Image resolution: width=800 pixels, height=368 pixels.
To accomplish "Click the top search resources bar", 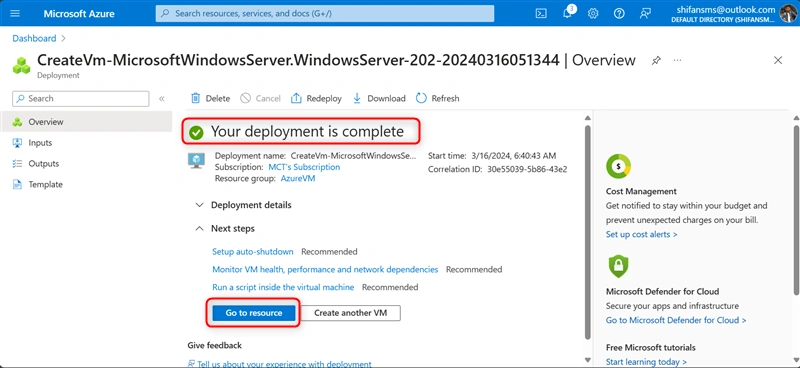I will [325, 13].
